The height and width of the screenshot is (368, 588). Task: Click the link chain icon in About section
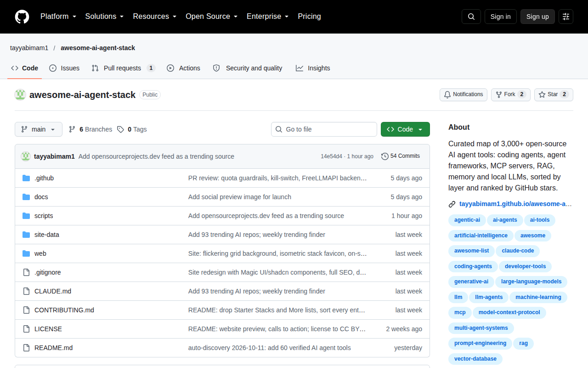pyautogui.click(x=452, y=204)
